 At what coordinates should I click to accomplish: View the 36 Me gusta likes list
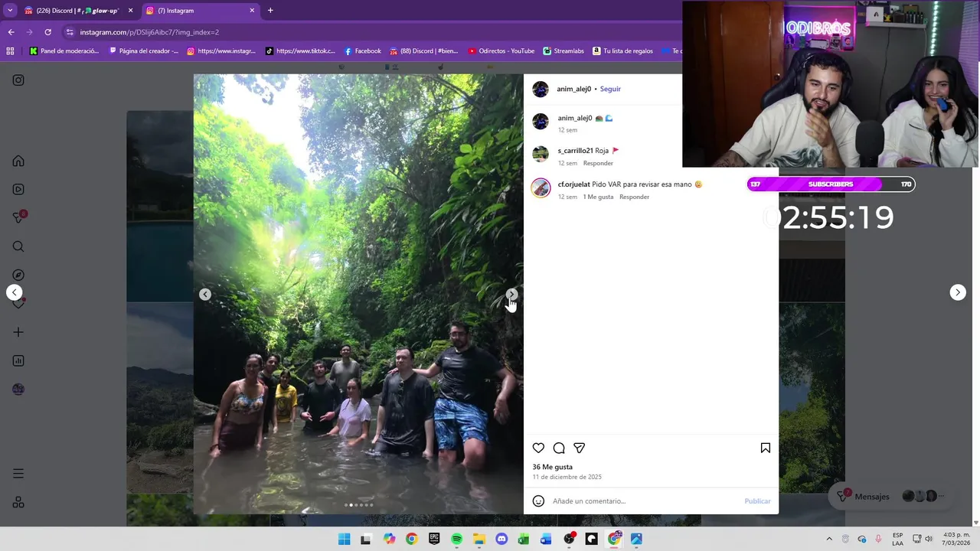tap(552, 467)
